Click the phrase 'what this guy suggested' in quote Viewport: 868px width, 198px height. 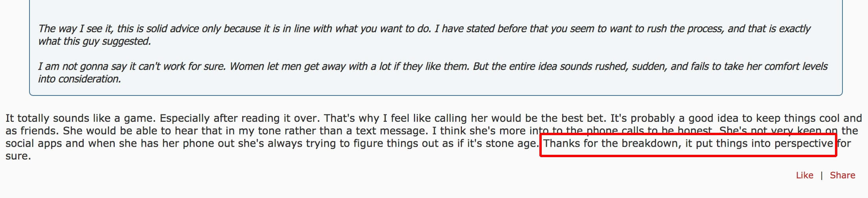point(94,41)
